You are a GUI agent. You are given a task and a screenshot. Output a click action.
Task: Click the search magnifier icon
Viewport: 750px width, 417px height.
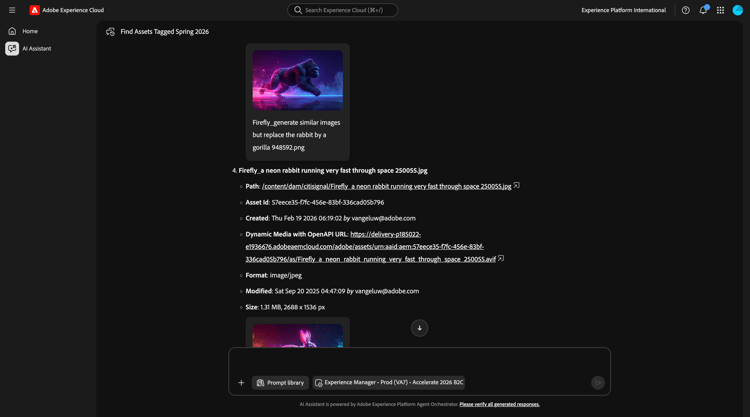[298, 10]
